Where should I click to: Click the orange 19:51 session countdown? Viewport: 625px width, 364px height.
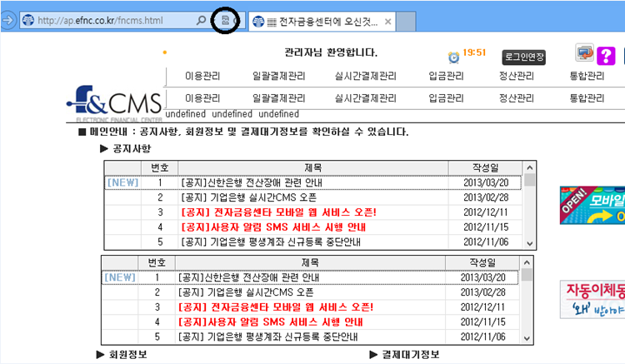[x=474, y=52]
